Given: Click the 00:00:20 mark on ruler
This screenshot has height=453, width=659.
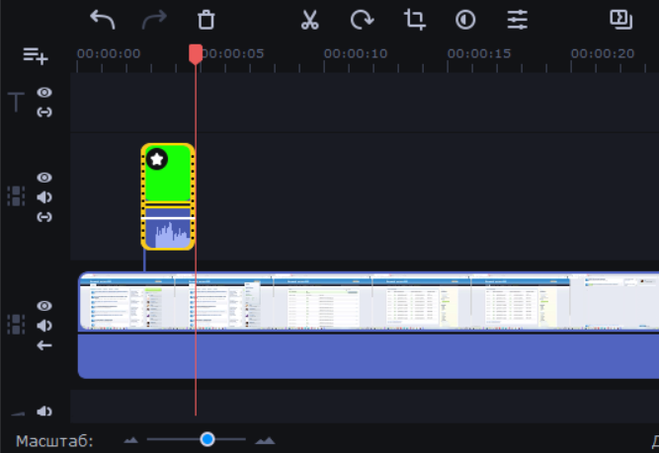Looking at the screenshot, I should [603, 54].
